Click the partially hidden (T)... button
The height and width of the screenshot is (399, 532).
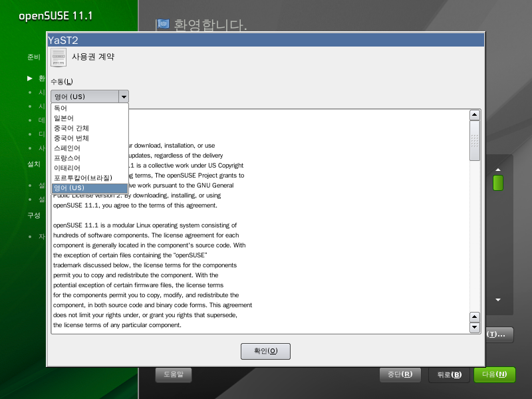[x=499, y=335]
